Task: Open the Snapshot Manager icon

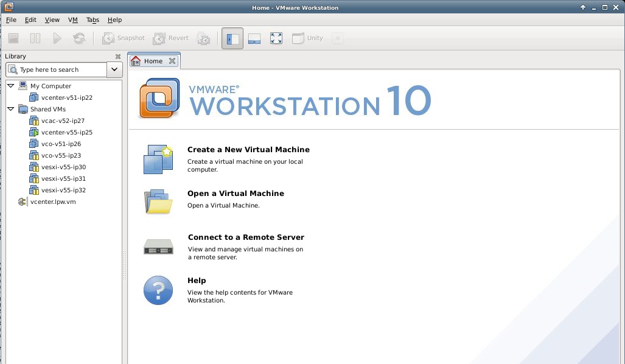Action: [x=203, y=39]
